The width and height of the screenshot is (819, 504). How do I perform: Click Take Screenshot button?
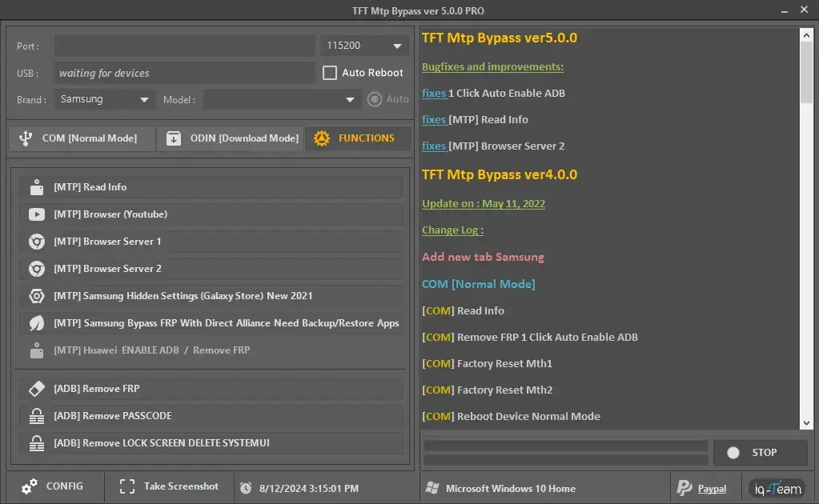tap(169, 486)
